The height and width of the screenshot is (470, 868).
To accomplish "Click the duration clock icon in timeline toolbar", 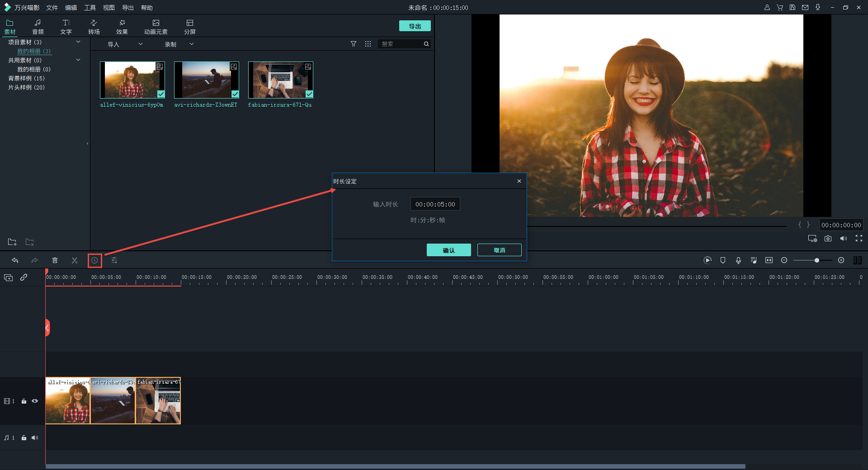I will point(94,260).
